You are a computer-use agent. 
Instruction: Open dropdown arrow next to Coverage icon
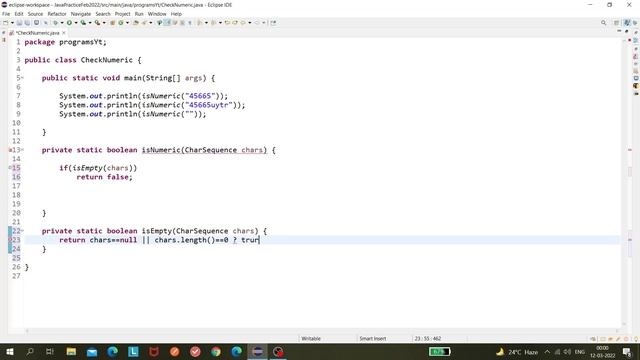pos(90,23)
